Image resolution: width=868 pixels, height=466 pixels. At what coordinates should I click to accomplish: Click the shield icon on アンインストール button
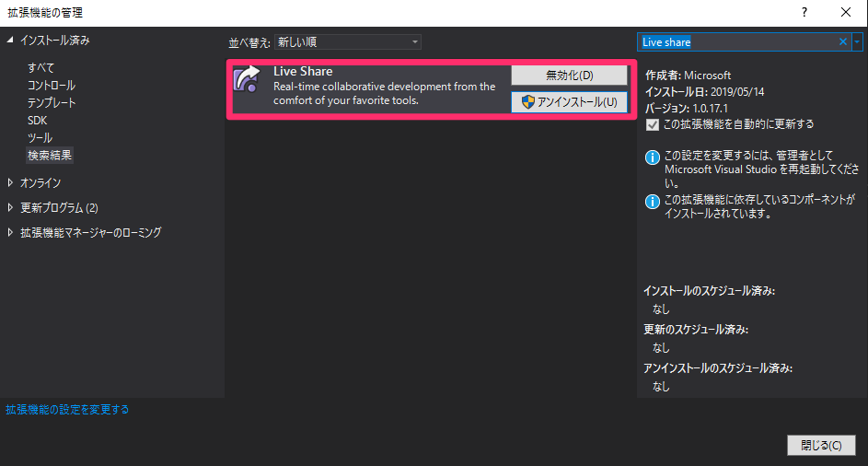528,102
